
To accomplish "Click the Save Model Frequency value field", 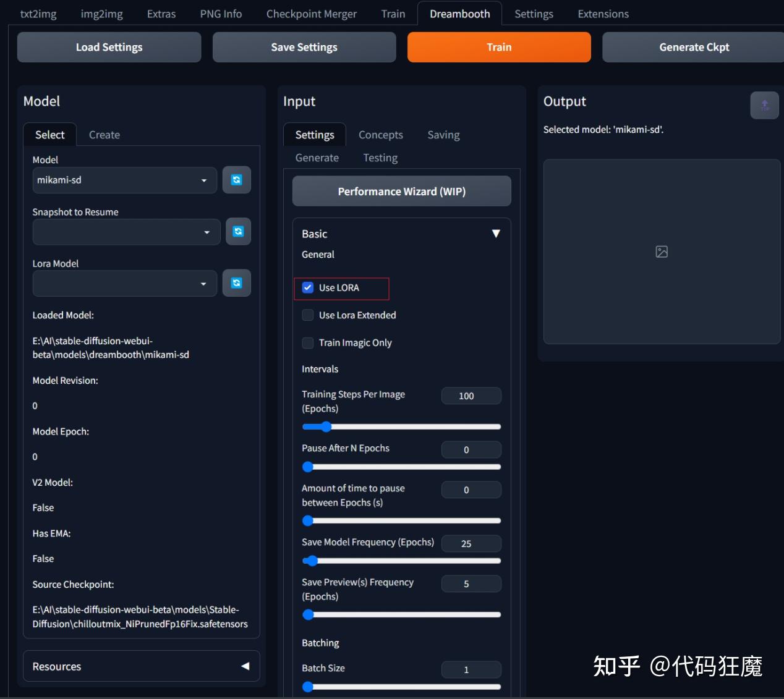I will tap(471, 543).
